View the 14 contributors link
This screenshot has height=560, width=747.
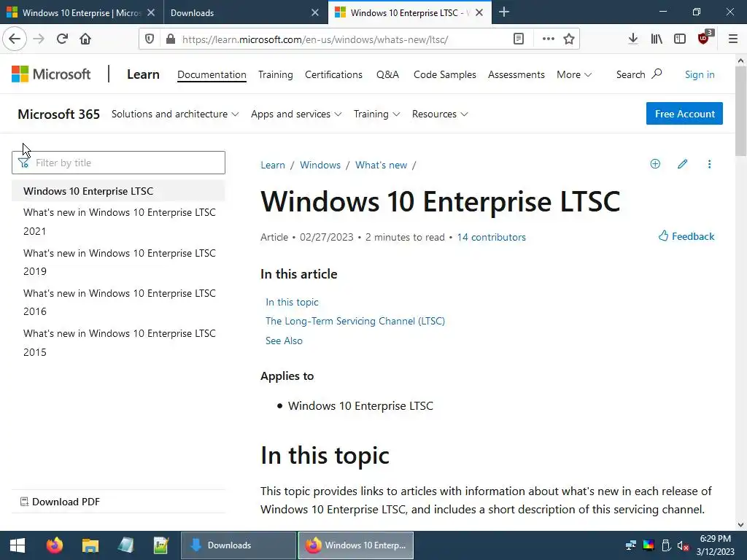(491, 237)
